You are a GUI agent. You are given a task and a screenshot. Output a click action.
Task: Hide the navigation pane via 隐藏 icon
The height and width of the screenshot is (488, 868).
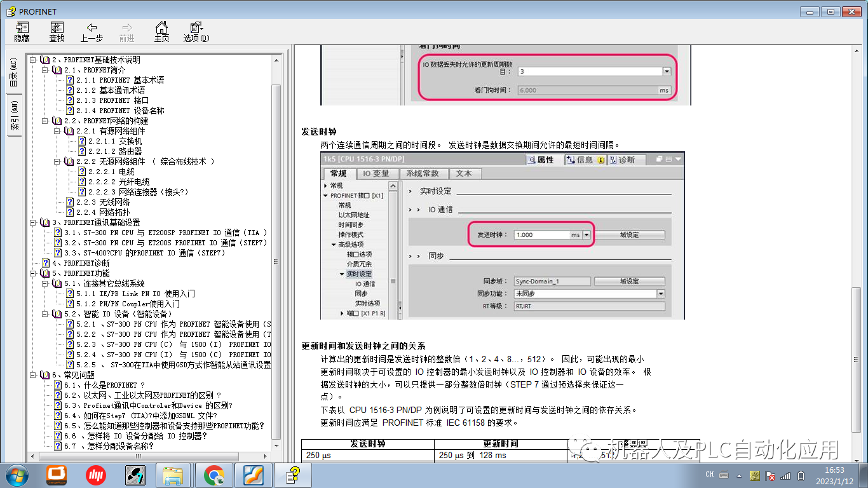(x=21, y=30)
